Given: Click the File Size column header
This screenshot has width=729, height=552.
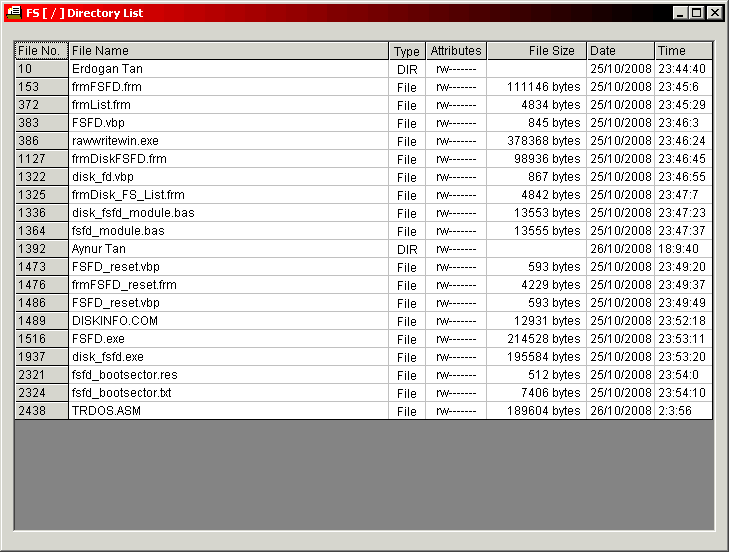Looking at the screenshot, I should [x=536, y=51].
